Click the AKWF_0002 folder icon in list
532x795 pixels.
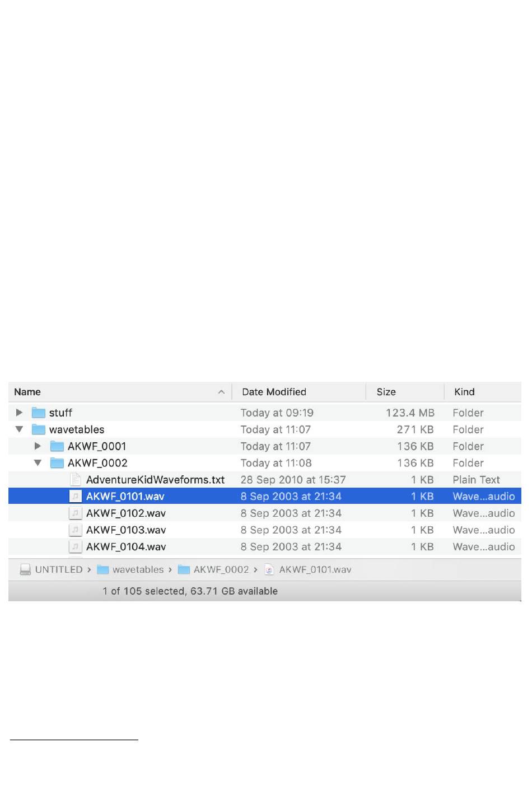[x=57, y=463]
